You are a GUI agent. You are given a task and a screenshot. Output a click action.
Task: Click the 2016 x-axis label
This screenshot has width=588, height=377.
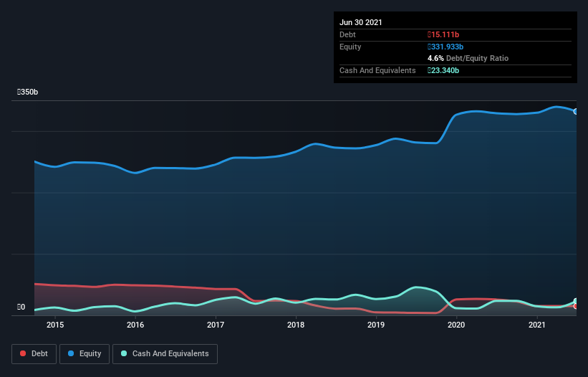point(135,325)
